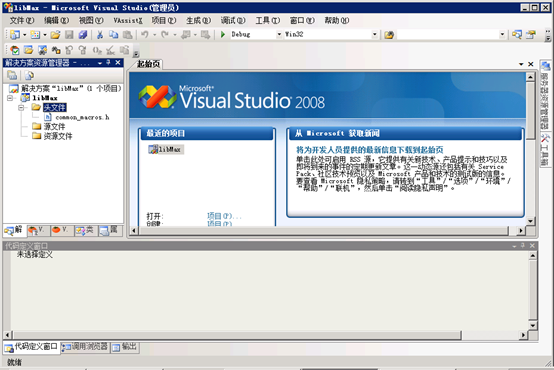Click the Redo arrow icon

[165, 34]
